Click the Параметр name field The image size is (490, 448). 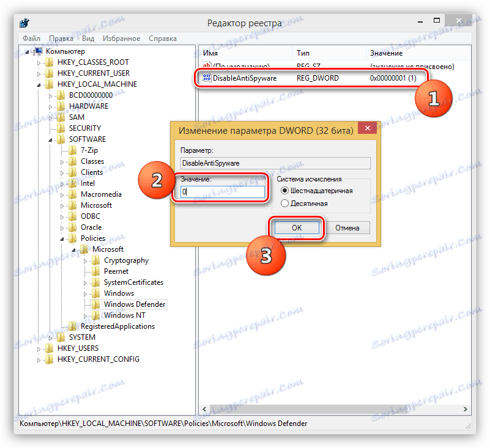(x=275, y=163)
